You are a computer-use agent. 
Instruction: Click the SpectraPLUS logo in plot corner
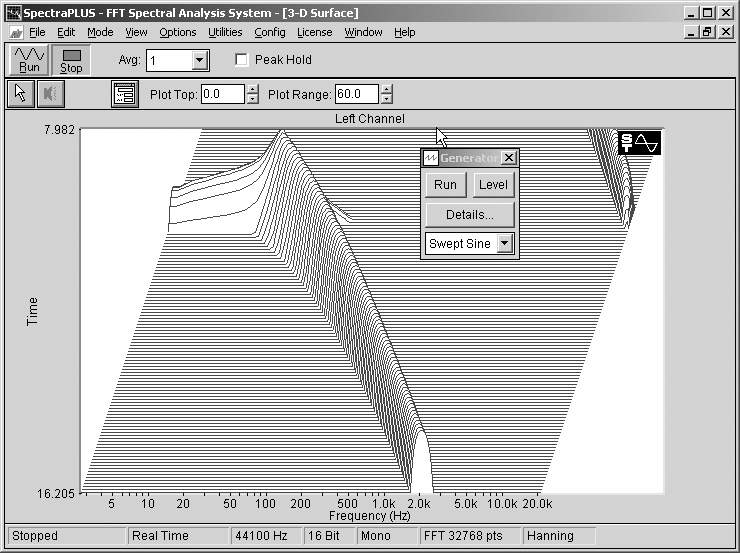click(x=640, y=143)
